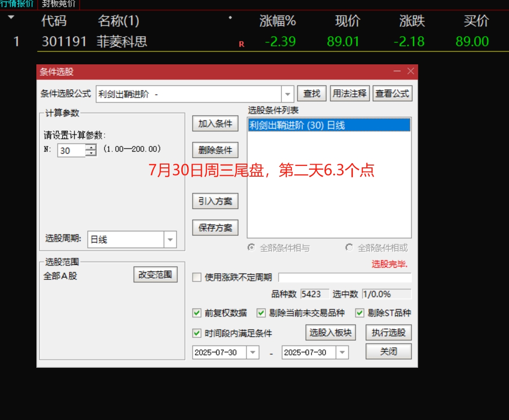Viewport: 509px width, 420px height.
Task: Minimize the 条件选股 dialog
Action: coord(397,71)
